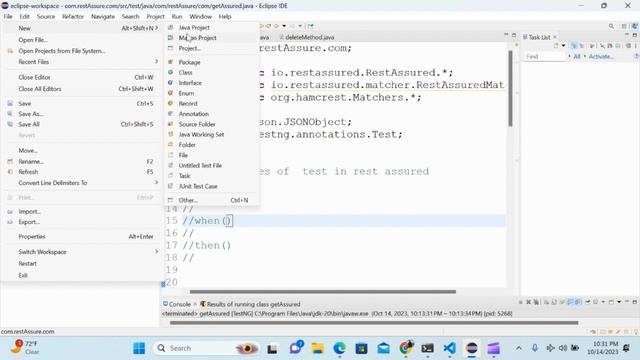
Task: Expand the New submenu arrow
Action: click(x=156, y=28)
